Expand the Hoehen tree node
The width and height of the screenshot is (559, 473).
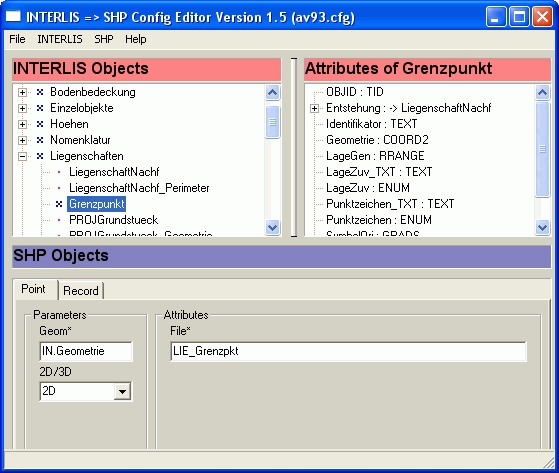[x=22, y=124]
